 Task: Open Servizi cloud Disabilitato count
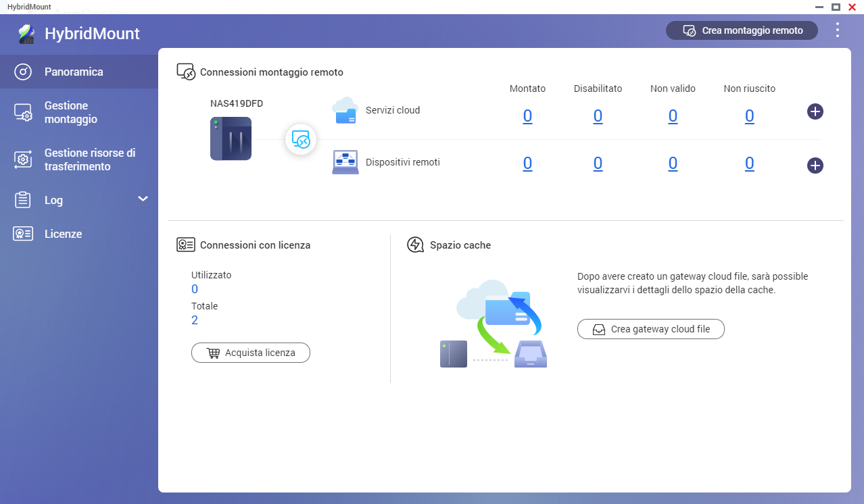598,116
